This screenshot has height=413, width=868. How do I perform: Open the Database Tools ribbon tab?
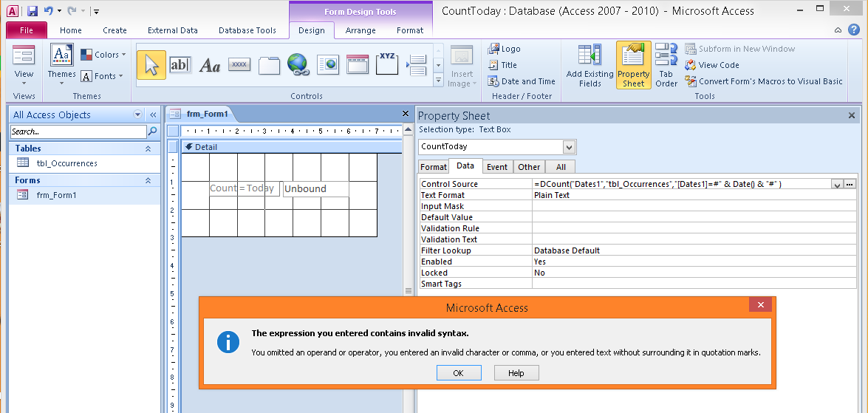tap(247, 30)
